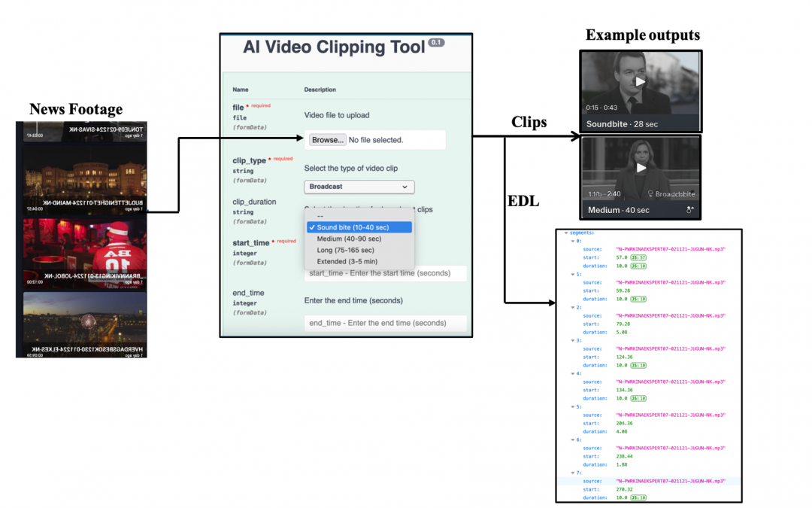Pick Long (75-165 sec) duration option

click(x=345, y=250)
